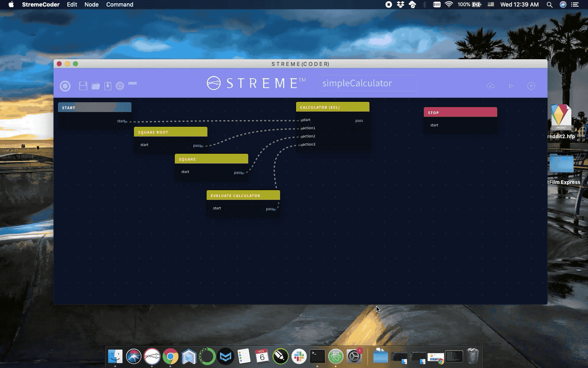Click the circular record icon in Streme toolbar
This screenshot has height=368, width=588.
pyautogui.click(x=65, y=86)
